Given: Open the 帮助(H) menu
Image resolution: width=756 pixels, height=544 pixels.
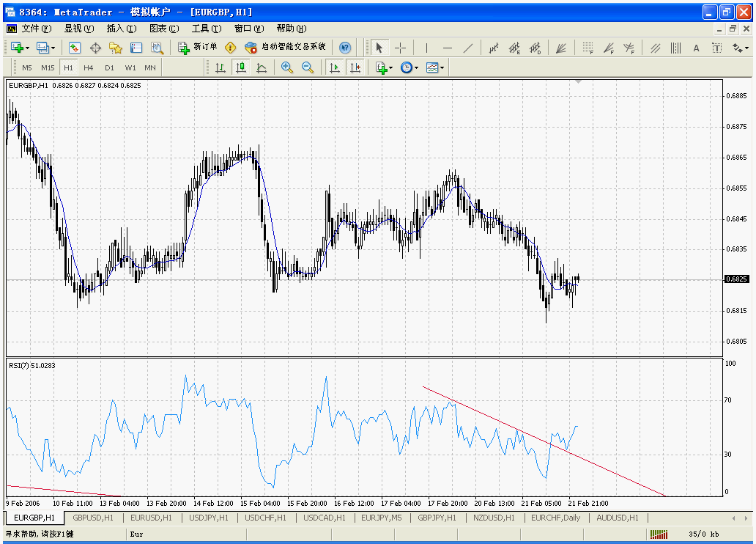Looking at the screenshot, I should [292, 29].
